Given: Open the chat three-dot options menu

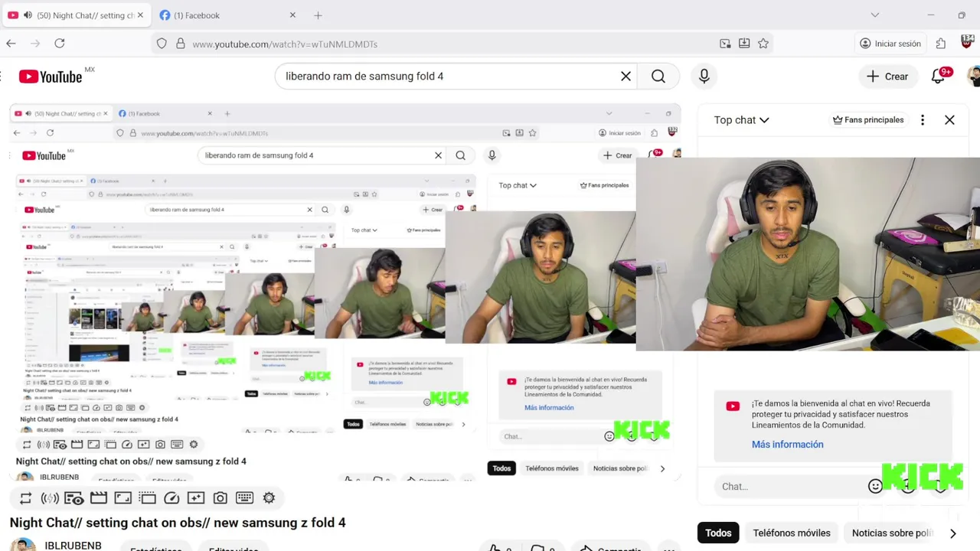Looking at the screenshot, I should 923,120.
